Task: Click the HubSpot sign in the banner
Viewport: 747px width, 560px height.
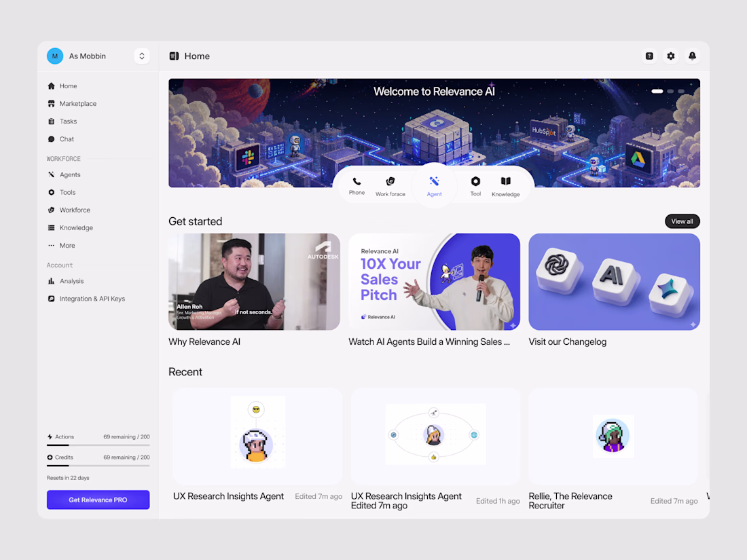Action: (543, 131)
